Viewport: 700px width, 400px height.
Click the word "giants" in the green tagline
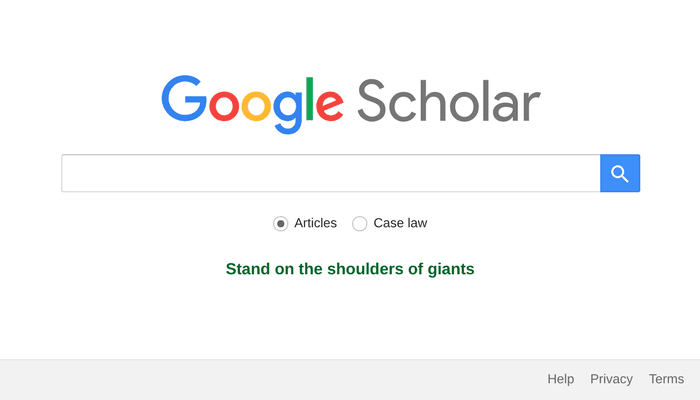pos(449,269)
